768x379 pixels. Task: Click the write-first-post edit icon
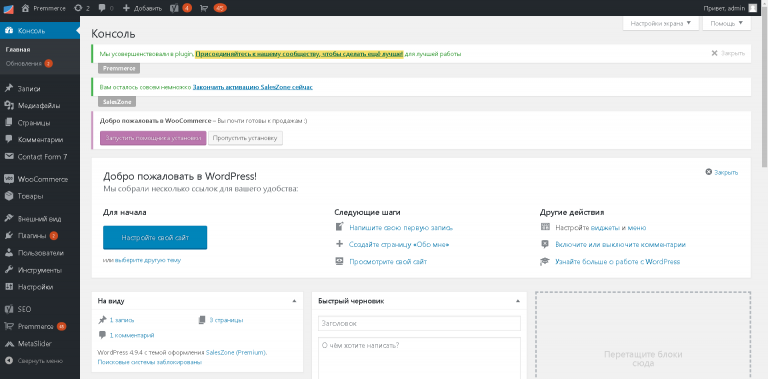click(x=339, y=227)
